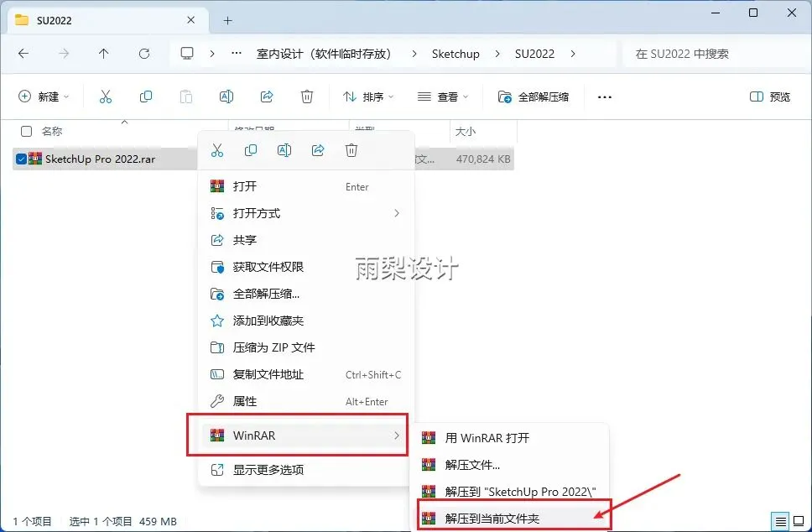The image size is (812, 532).
Task: Add a new tab with plus button
Action: click(x=227, y=21)
